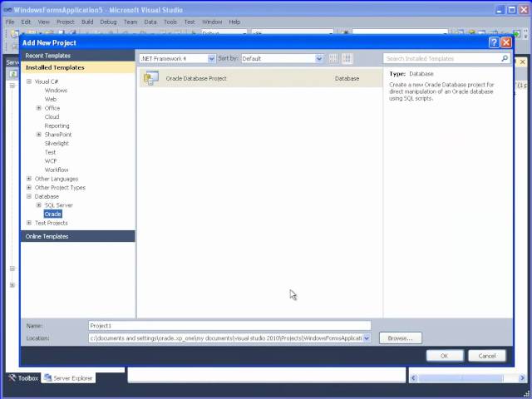Select the SQL Server tree item

click(x=59, y=205)
